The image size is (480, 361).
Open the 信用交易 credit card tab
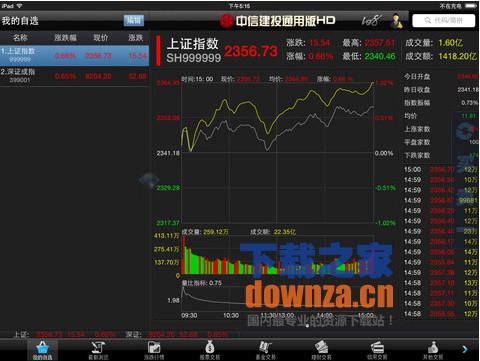[377, 350]
